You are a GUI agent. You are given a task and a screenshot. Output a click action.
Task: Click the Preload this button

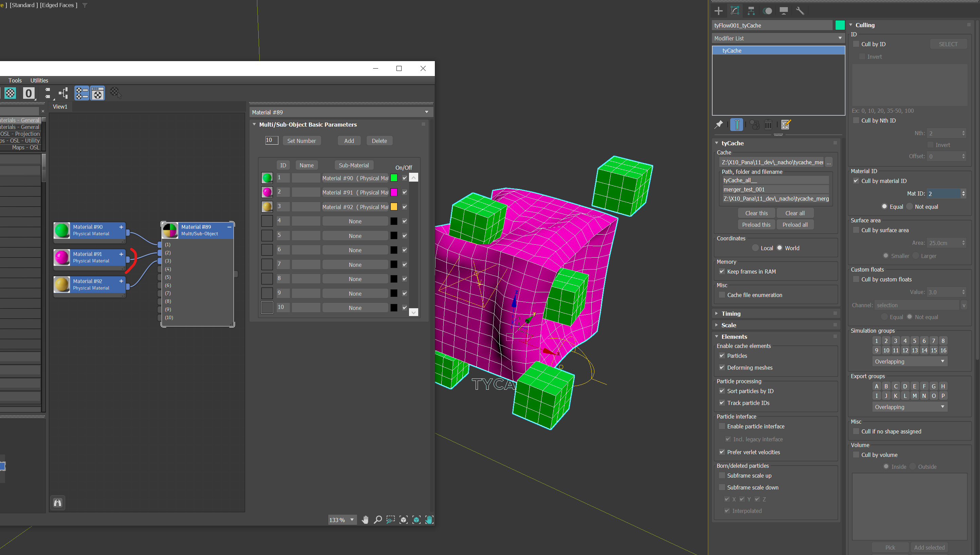coord(756,224)
